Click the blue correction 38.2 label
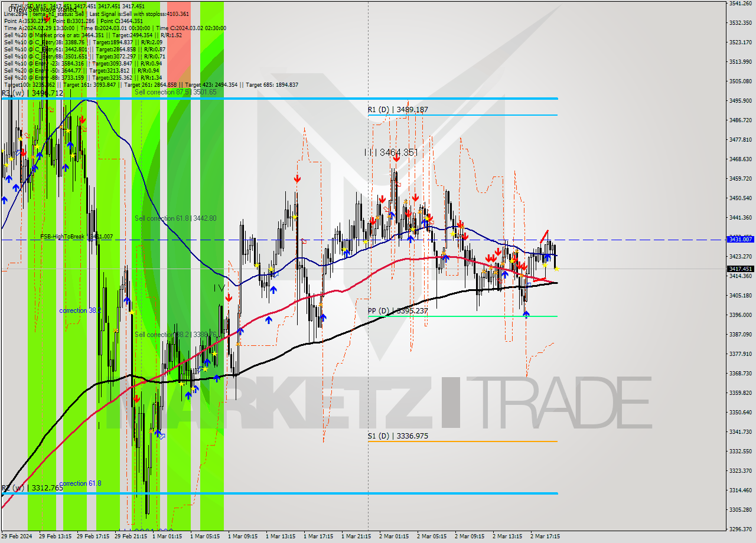This screenshot has width=756, height=543. pos(80,310)
